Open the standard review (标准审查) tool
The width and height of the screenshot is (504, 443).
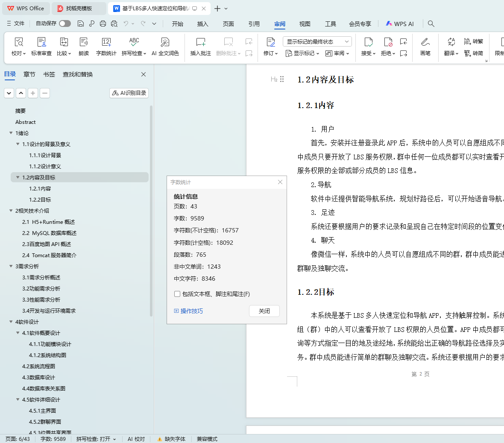pyautogui.click(x=41, y=42)
